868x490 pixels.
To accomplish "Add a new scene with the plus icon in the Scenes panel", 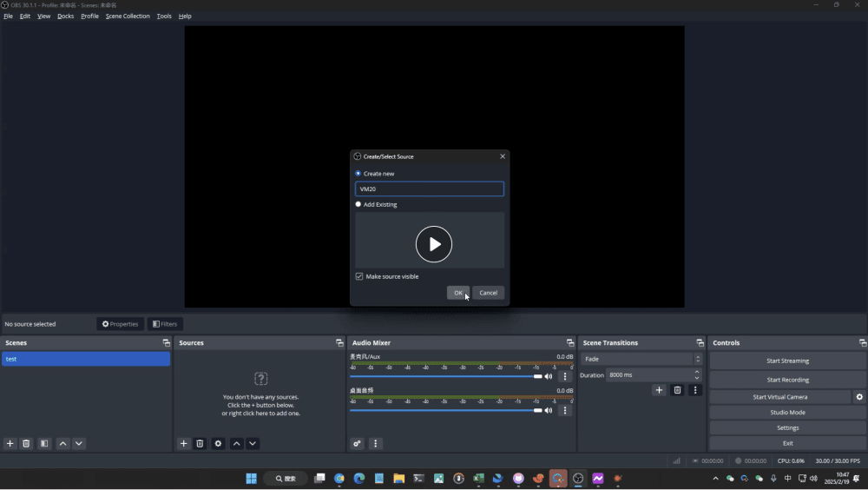I will [x=10, y=443].
